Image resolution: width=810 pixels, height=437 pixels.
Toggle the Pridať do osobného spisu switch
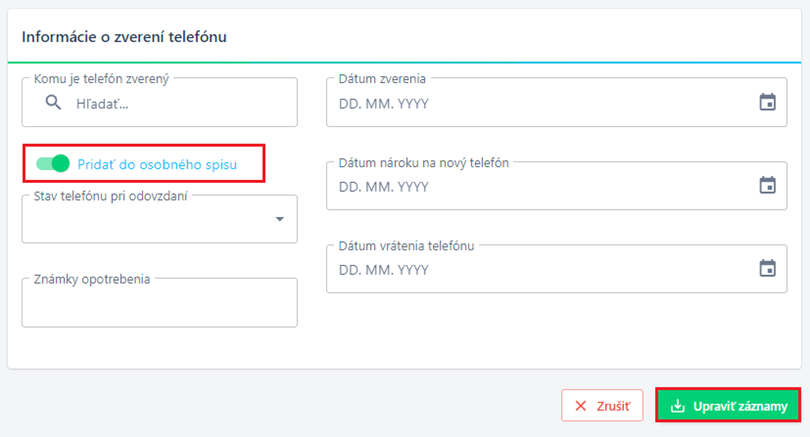tap(53, 164)
